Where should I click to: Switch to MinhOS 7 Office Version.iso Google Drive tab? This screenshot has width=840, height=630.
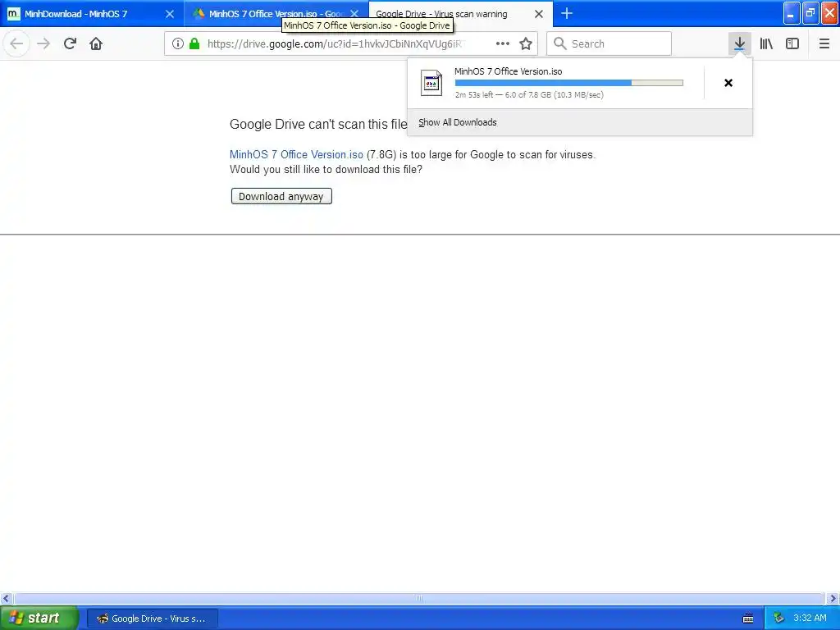point(268,10)
